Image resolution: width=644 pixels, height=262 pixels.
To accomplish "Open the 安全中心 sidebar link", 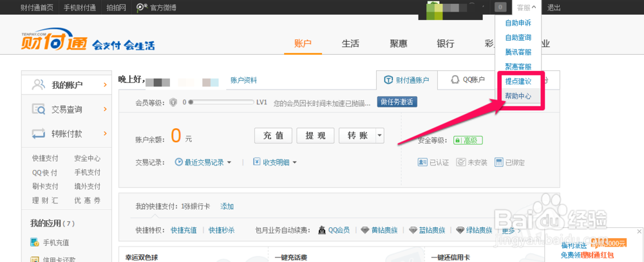I will tap(88, 158).
